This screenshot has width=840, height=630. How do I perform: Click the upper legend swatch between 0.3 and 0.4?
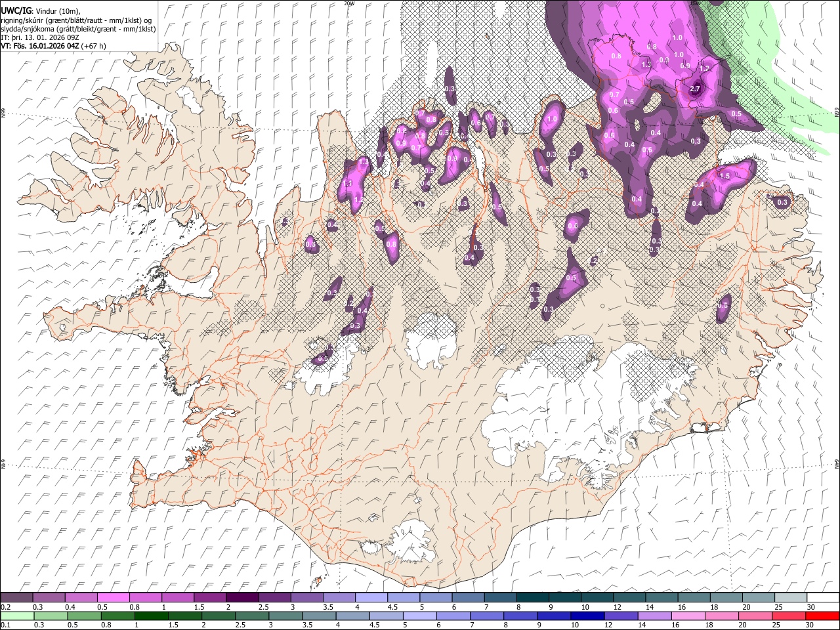click(49, 597)
